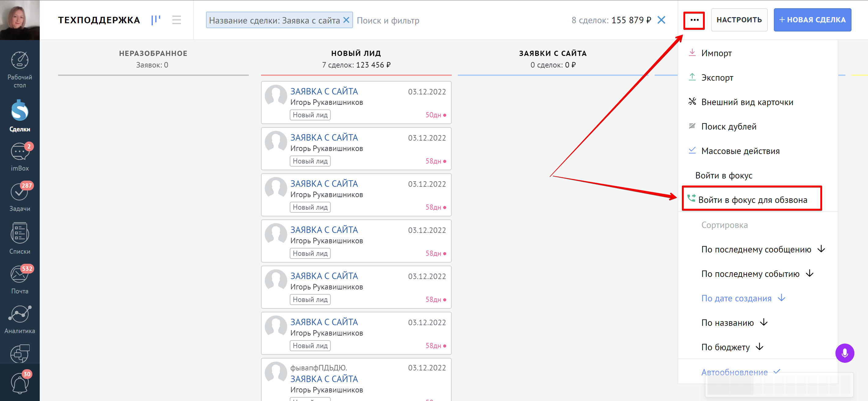The height and width of the screenshot is (401, 868).
Task: Click the user avatar photo
Action: pyautogui.click(x=20, y=20)
